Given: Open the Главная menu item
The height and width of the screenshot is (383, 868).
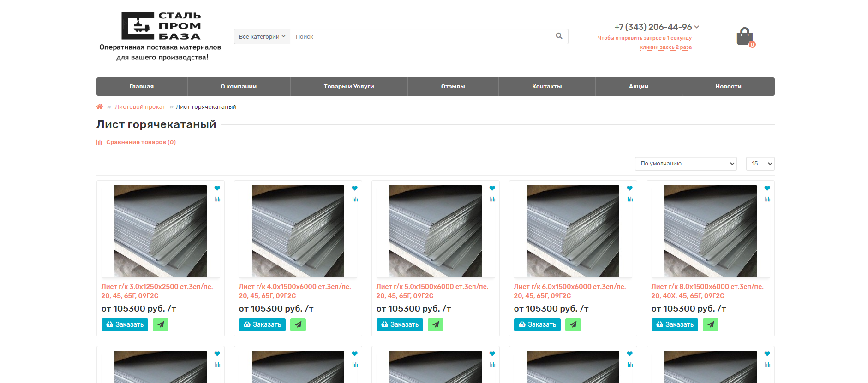Looking at the screenshot, I should pos(142,87).
